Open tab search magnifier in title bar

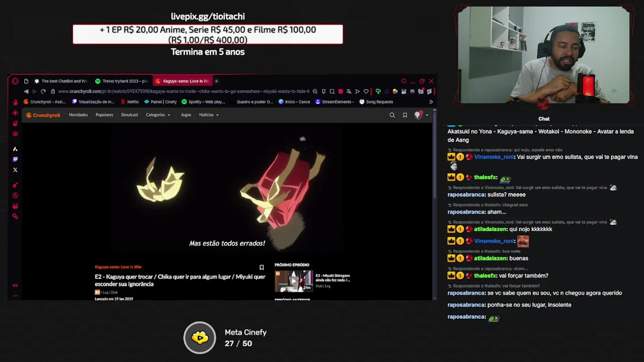[404, 81]
